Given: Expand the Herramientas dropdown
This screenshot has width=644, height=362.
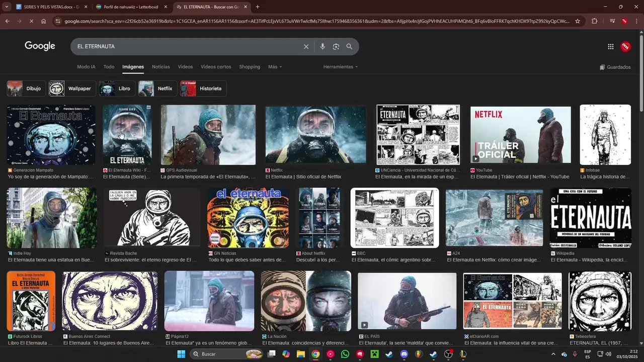Looking at the screenshot, I should tap(340, 67).
